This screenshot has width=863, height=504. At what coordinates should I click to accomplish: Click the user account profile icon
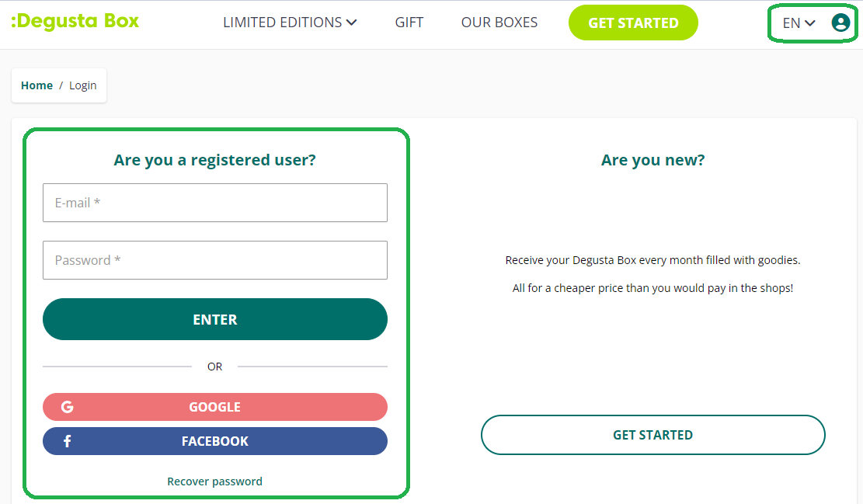[x=840, y=23]
